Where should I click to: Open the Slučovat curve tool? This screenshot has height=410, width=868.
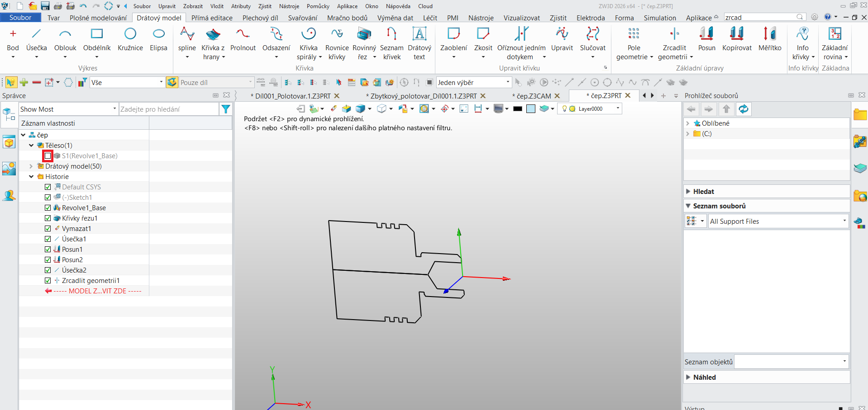pyautogui.click(x=592, y=39)
